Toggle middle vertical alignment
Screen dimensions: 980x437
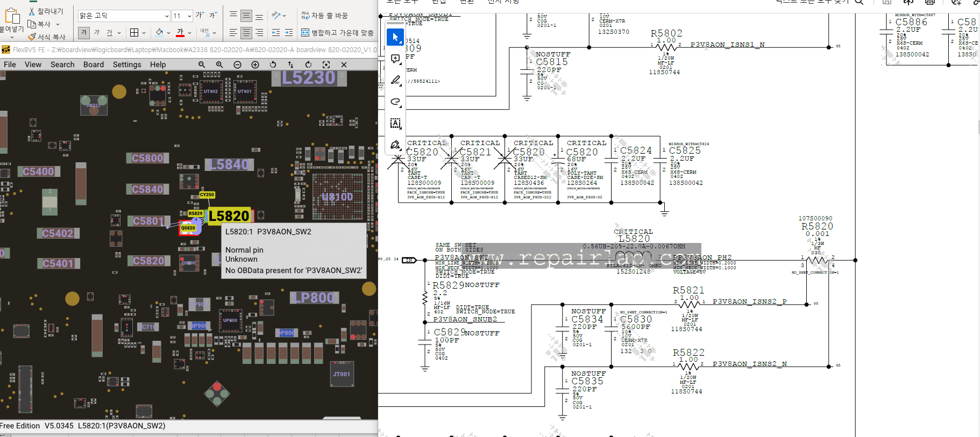point(246,16)
